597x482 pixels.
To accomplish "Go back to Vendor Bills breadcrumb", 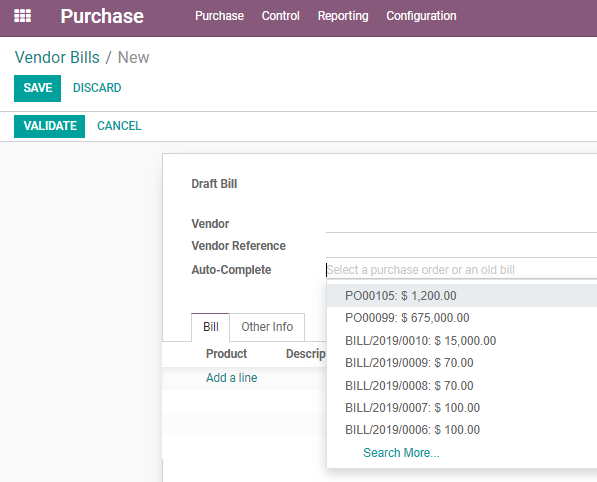I will pyautogui.click(x=57, y=57).
